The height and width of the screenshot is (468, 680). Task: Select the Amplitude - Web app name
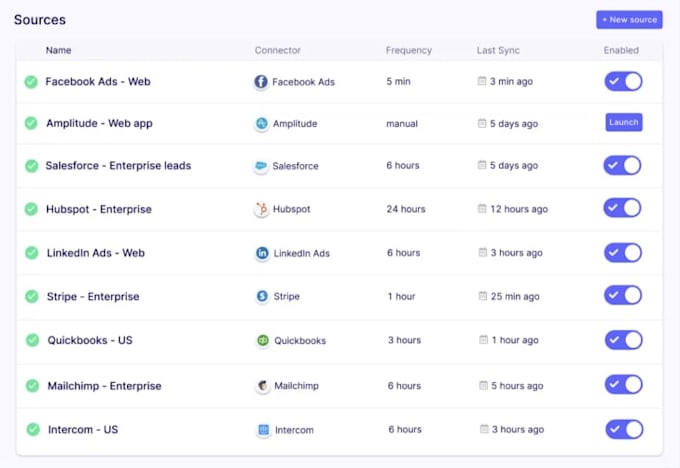pyautogui.click(x=99, y=124)
